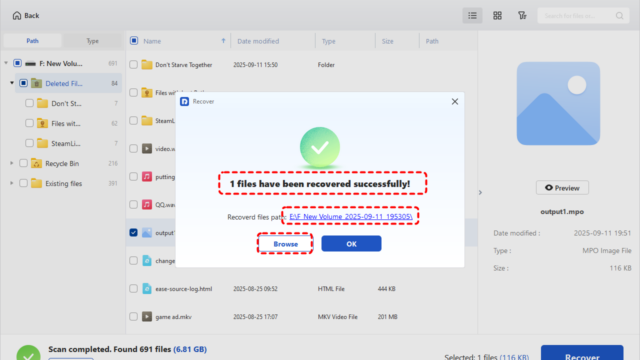Click the MKV Video File type cell
Image resolution: width=640 pixels, height=360 pixels.
pyautogui.click(x=338, y=317)
